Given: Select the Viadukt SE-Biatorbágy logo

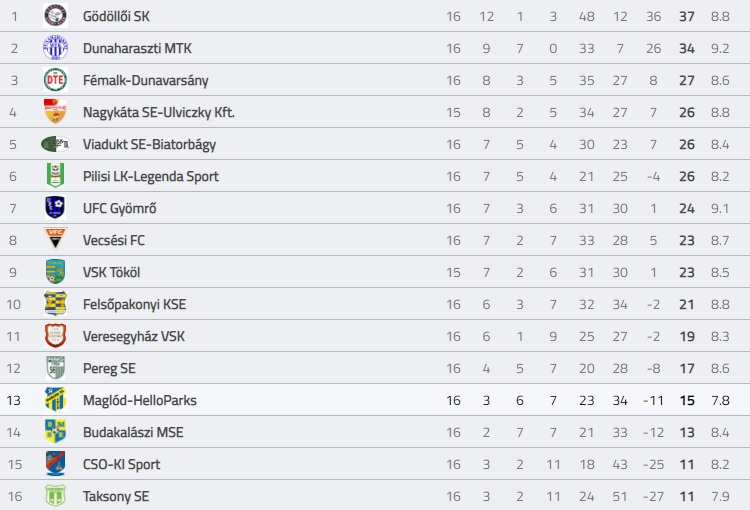Looking at the screenshot, I should 55,144.
